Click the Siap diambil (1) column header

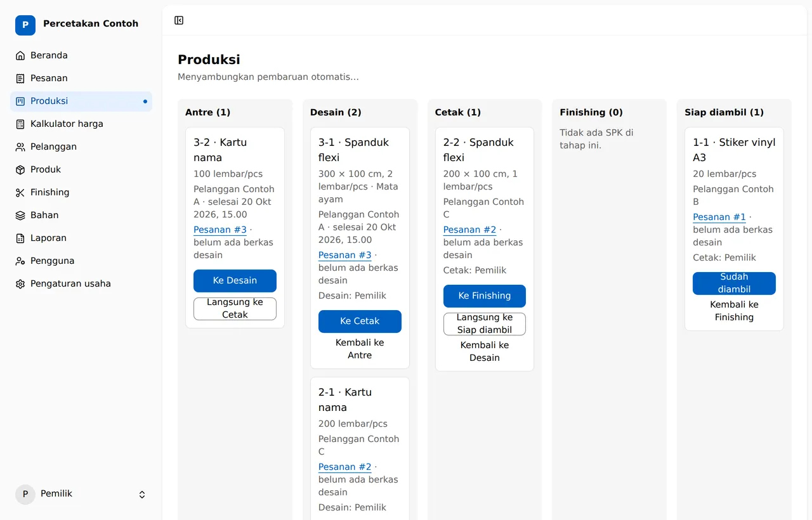(x=724, y=112)
